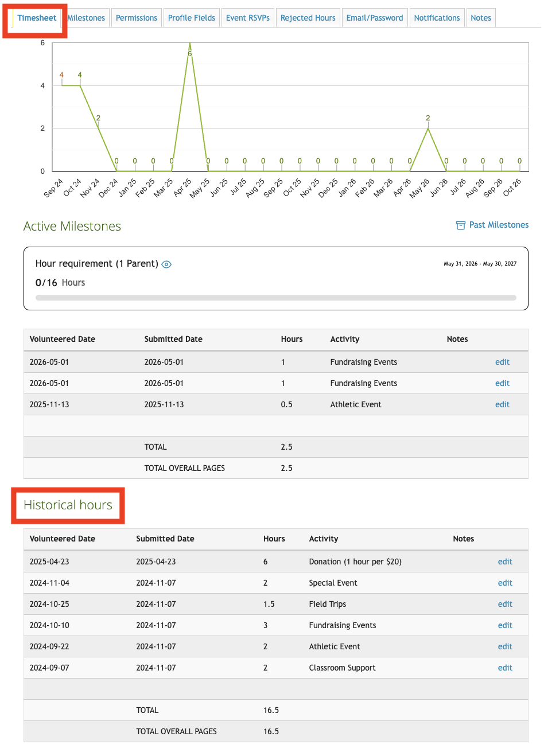Click the 1.5 hours cell for Field Trips
544x756 pixels.
(x=269, y=604)
